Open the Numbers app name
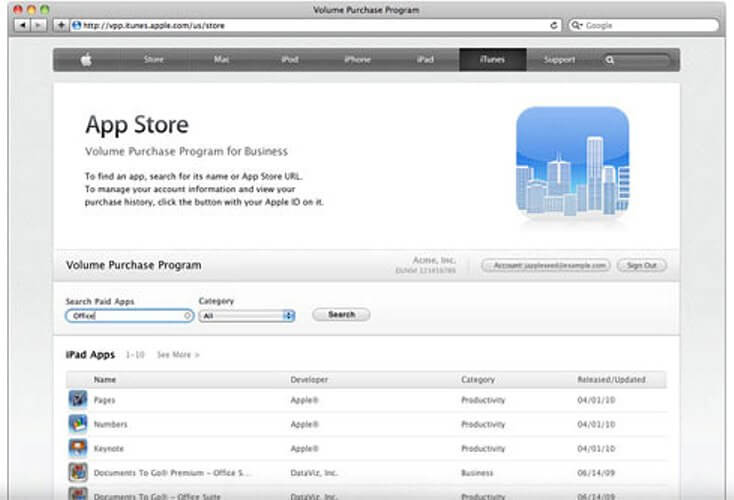Screen dimensions: 734x500 [x=110, y=424]
